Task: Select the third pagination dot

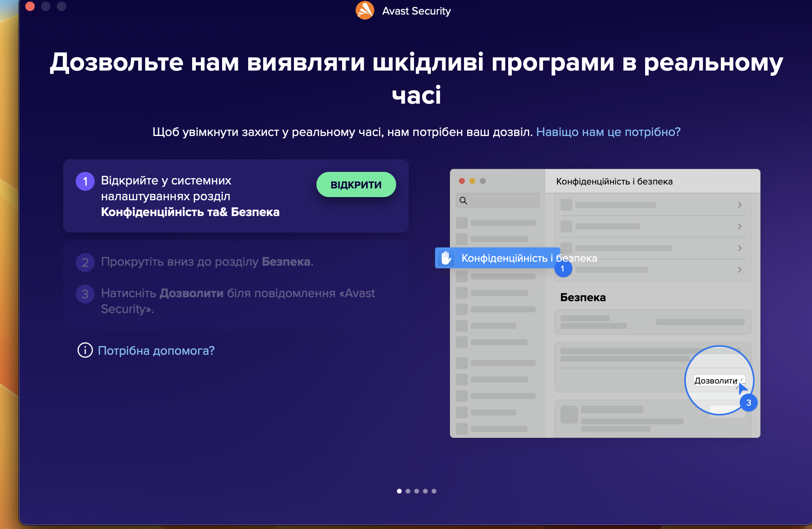Action: (417, 491)
